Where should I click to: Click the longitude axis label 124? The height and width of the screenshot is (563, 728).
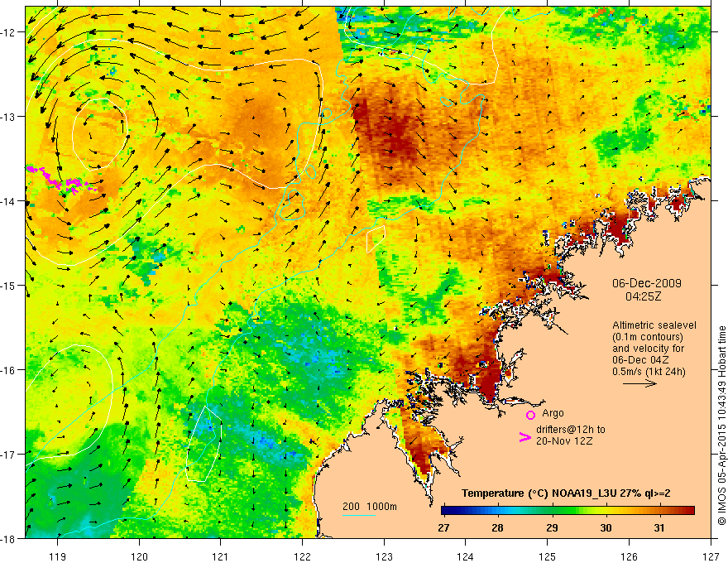(466, 556)
